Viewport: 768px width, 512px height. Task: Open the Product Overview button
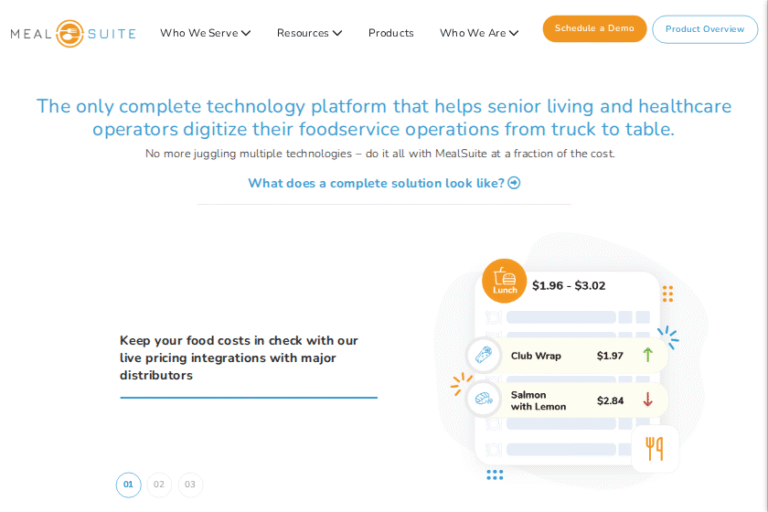point(705,29)
